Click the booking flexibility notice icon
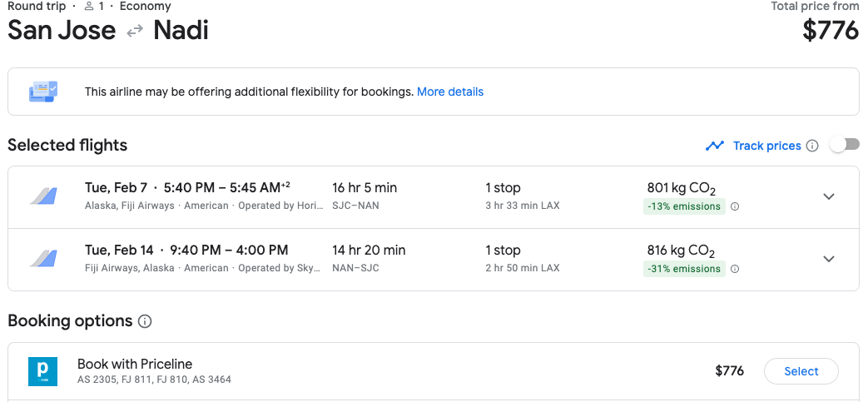 (42, 92)
